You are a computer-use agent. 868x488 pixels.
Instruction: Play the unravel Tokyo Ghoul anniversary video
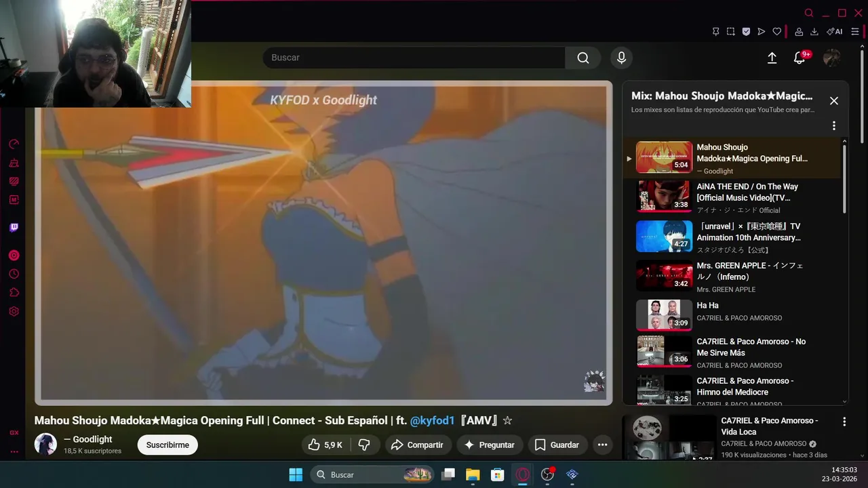pos(733,237)
